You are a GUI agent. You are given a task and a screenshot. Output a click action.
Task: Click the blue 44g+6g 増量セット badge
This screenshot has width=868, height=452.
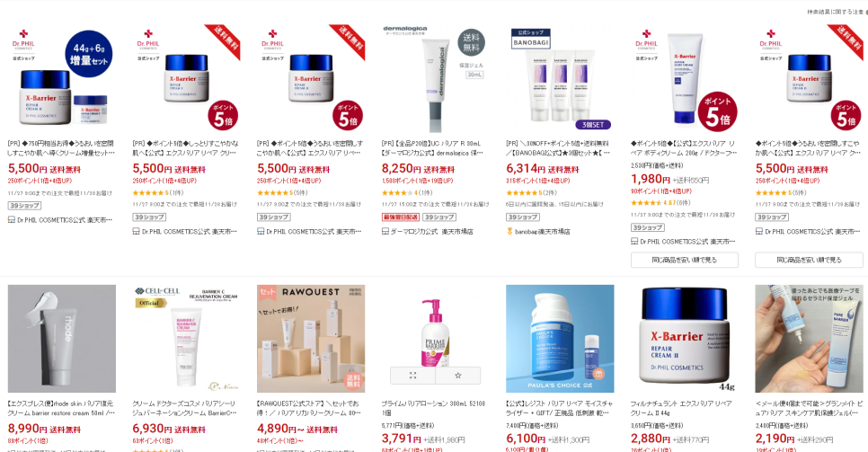click(89, 54)
